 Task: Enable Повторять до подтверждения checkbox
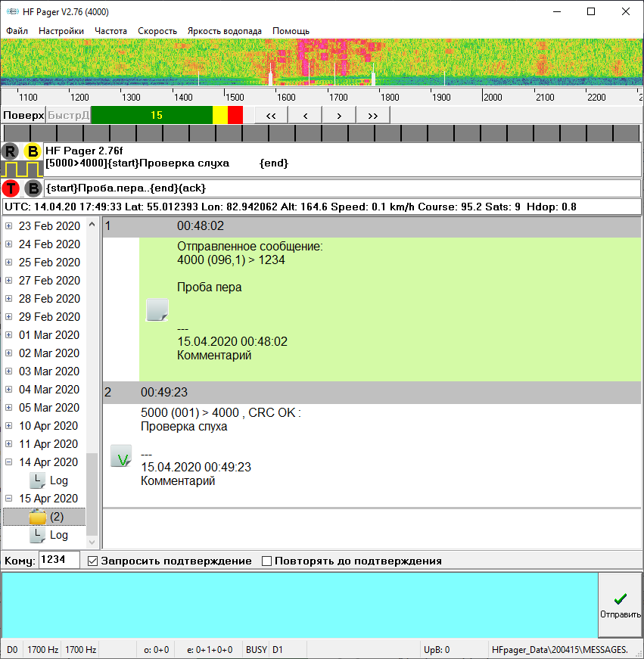coord(266,561)
